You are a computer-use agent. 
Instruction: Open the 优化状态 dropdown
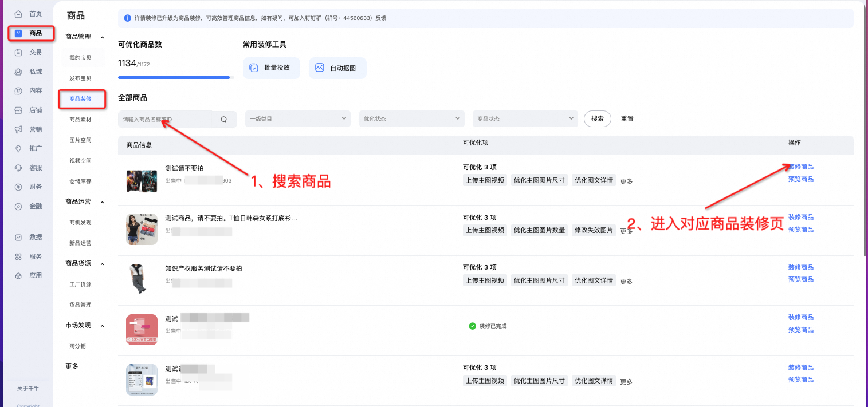(x=411, y=118)
